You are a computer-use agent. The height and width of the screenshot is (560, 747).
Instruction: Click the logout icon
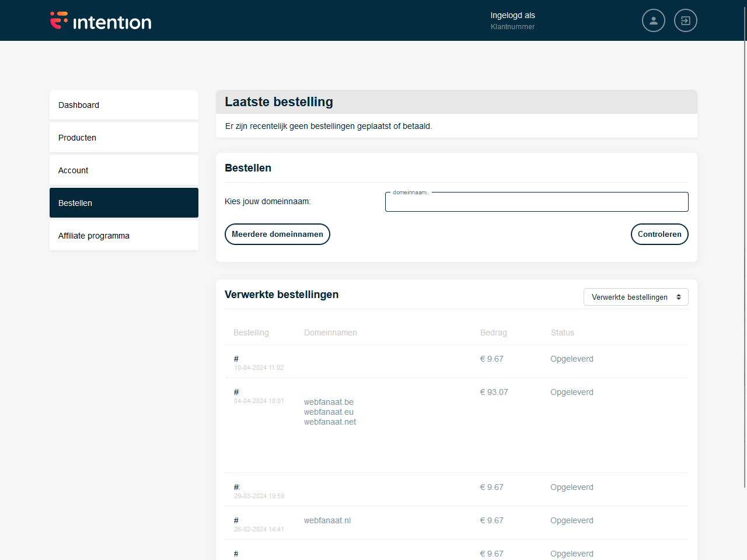point(685,20)
